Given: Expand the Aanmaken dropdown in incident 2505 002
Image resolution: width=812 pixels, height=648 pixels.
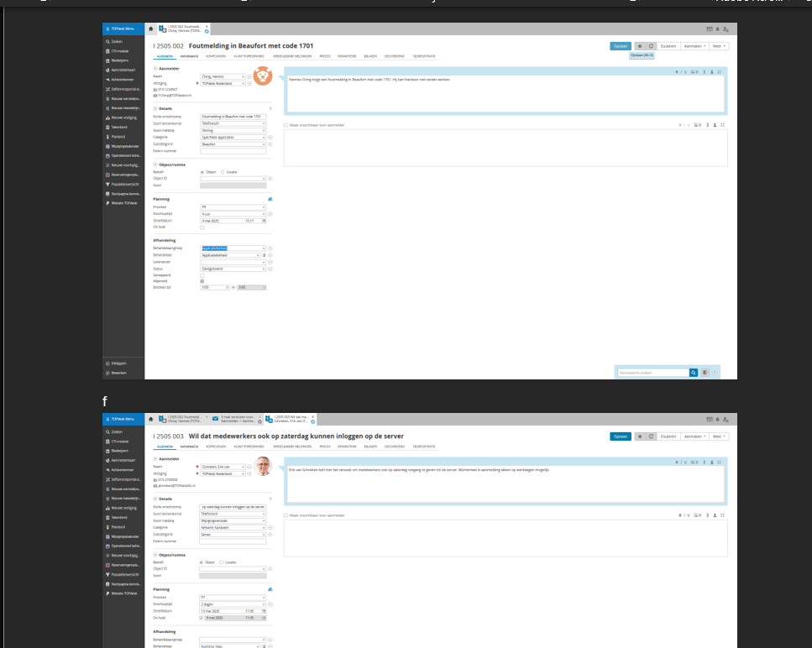Looking at the screenshot, I should click(x=694, y=46).
